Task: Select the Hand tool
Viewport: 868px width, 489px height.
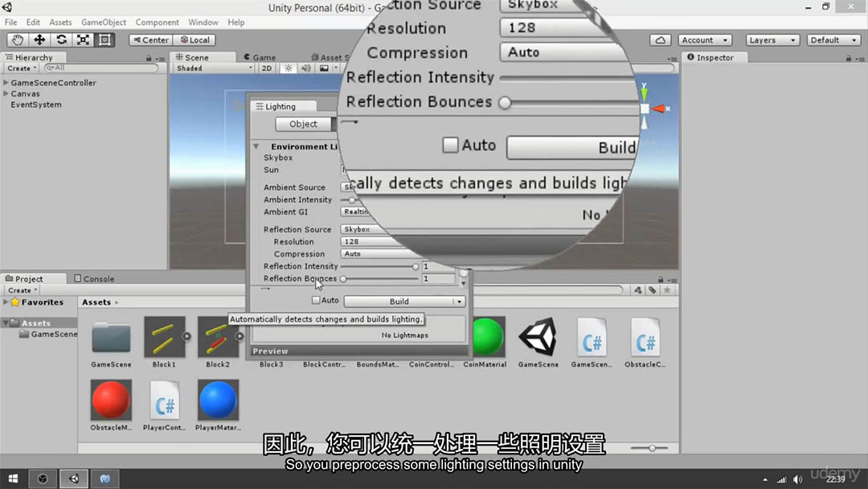Action: 18,40
